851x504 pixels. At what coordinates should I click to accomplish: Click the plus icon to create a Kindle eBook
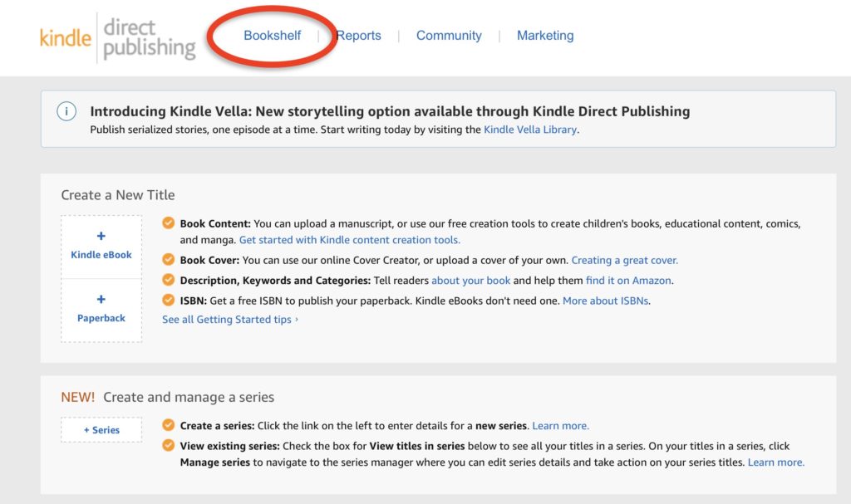click(x=101, y=237)
